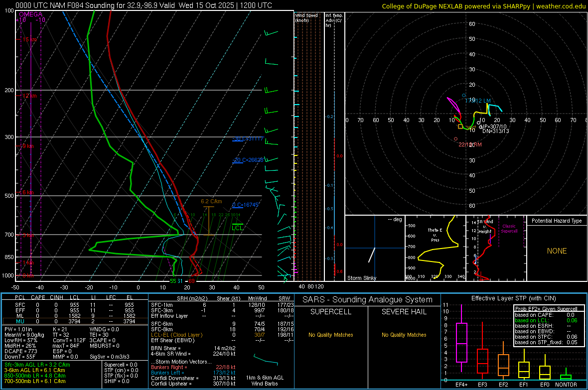Click the maxT = 84F value

click(x=66, y=345)
